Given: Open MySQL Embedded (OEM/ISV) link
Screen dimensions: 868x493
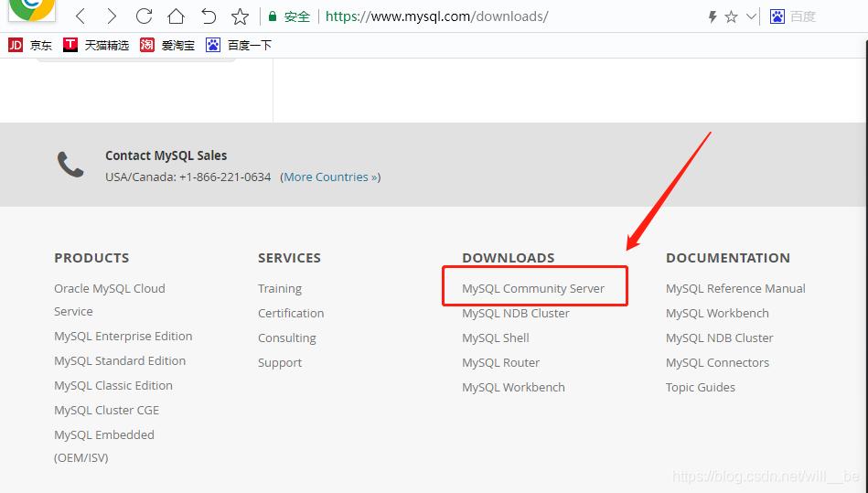Looking at the screenshot, I should click(104, 446).
